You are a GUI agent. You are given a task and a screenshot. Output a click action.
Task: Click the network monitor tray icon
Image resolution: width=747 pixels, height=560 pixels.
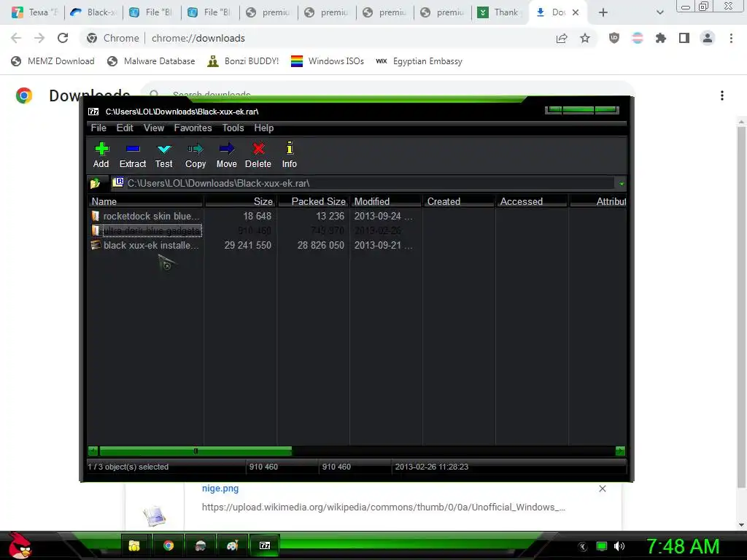pyautogui.click(x=602, y=546)
